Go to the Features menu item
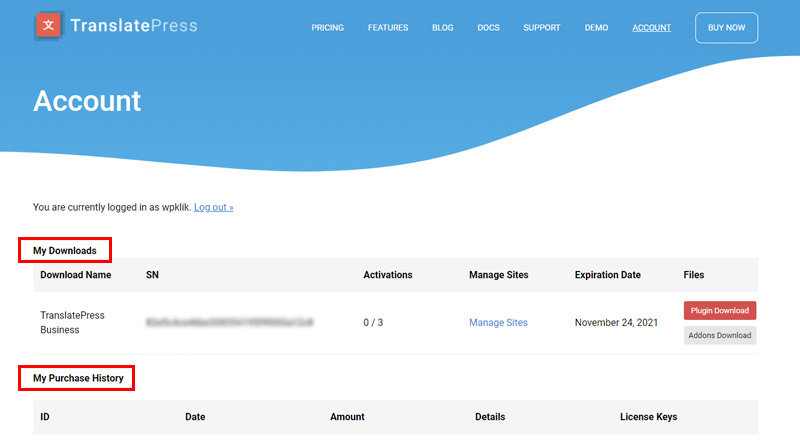This screenshot has width=800, height=444. click(388, 28)
